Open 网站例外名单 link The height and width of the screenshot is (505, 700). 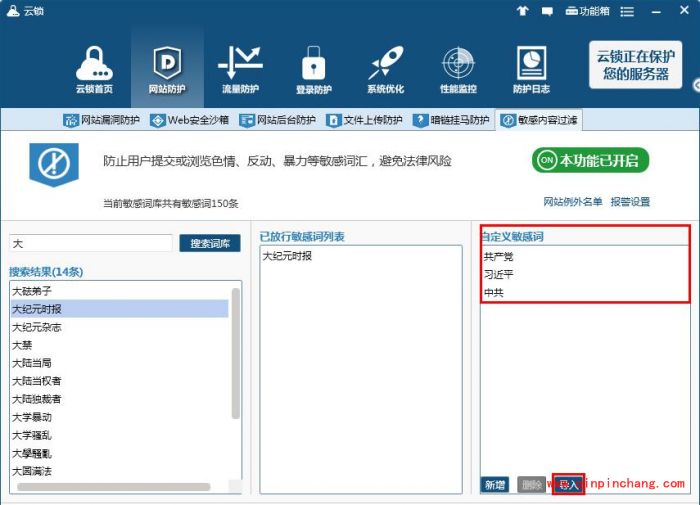pyautogui.click(x=573, y=202)
